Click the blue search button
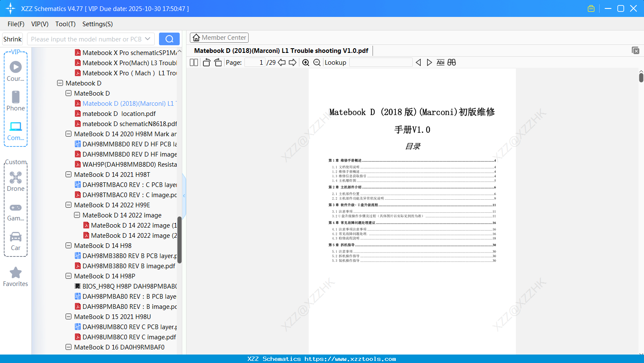This screenshot has width=644, height=363. pyautogui.click(x=169, y=39)
